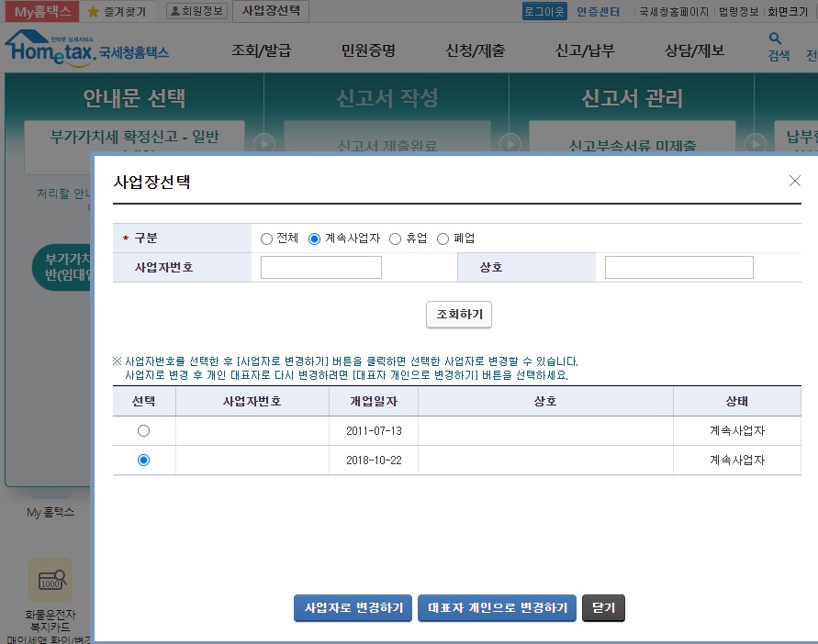Open the 국세청홈페이지 link

[674, 12]
